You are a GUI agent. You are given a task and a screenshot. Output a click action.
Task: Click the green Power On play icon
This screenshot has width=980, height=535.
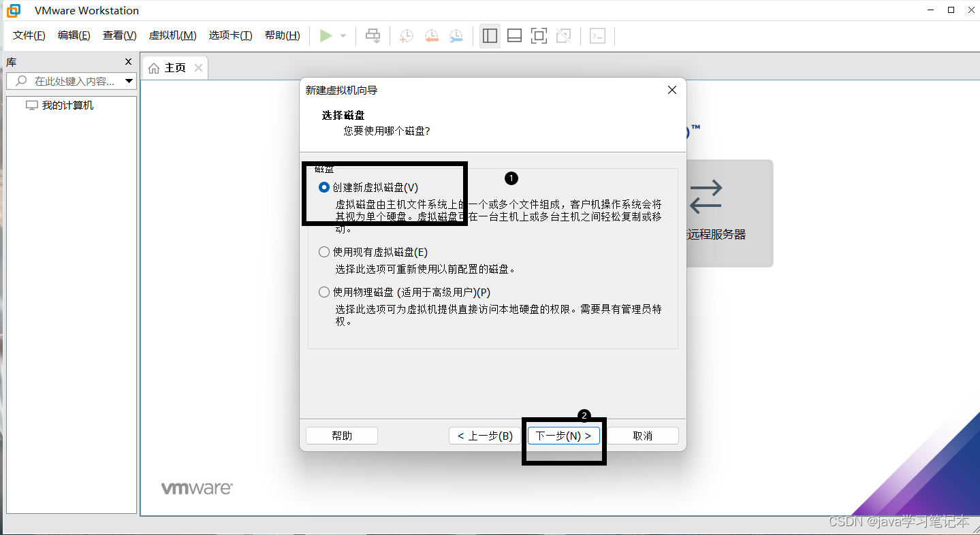point(326,36)
